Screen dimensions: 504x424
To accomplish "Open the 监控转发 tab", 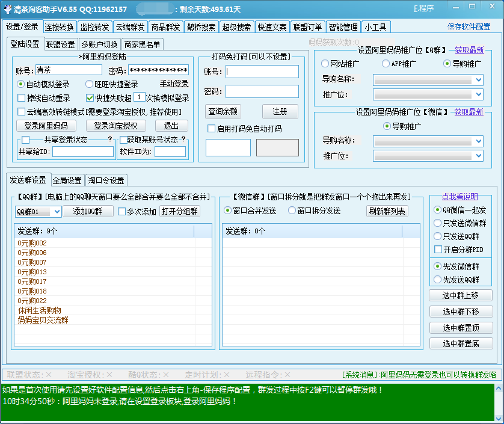I will (94, 27).
